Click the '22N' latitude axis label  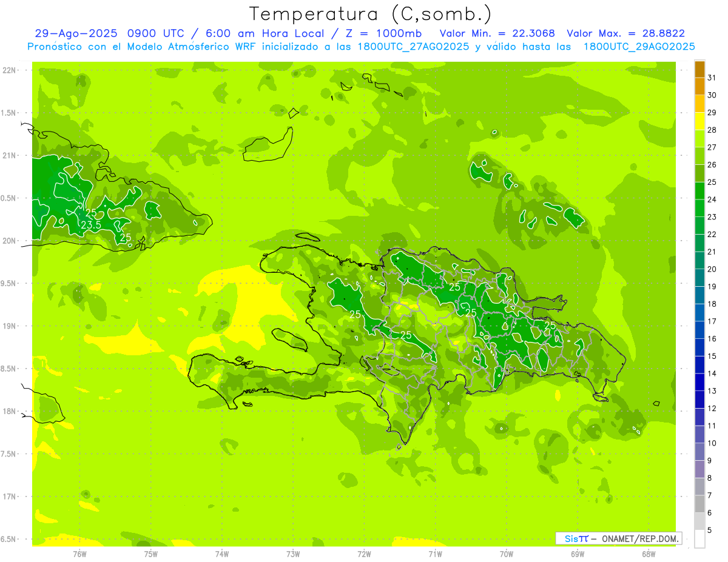pos(8,70)
